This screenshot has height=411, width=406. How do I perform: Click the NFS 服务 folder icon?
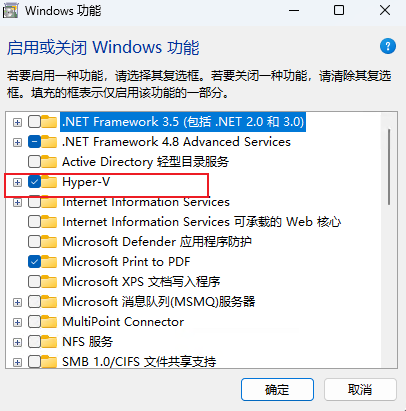pyautogui.click(x=49, y=342)
